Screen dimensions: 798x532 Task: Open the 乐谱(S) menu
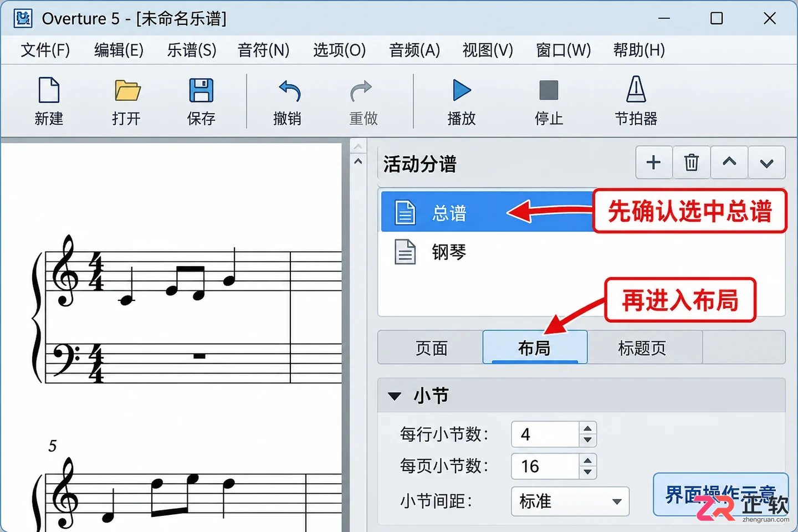click(192, 50)
